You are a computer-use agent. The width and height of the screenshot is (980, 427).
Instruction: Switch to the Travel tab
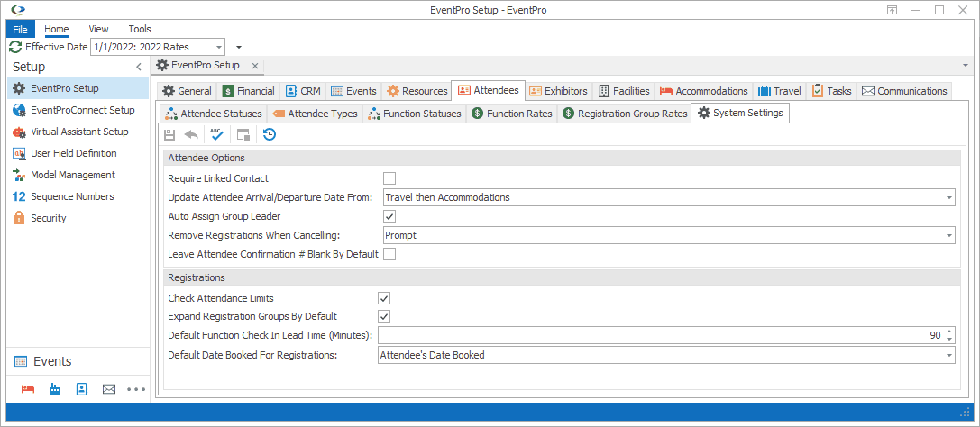pyautogui.click(x=779, y=91)
